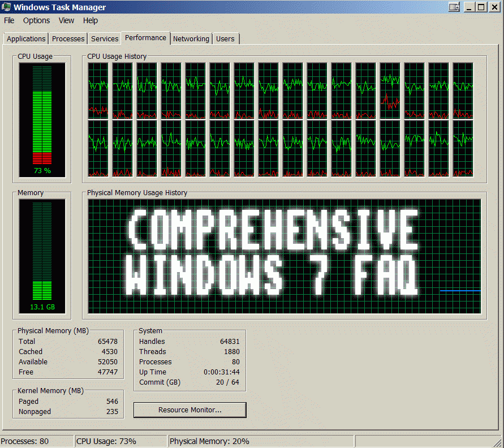Click the Free value '47747'
The height and width of the screenshot is (448, 504).
[107, 372]
